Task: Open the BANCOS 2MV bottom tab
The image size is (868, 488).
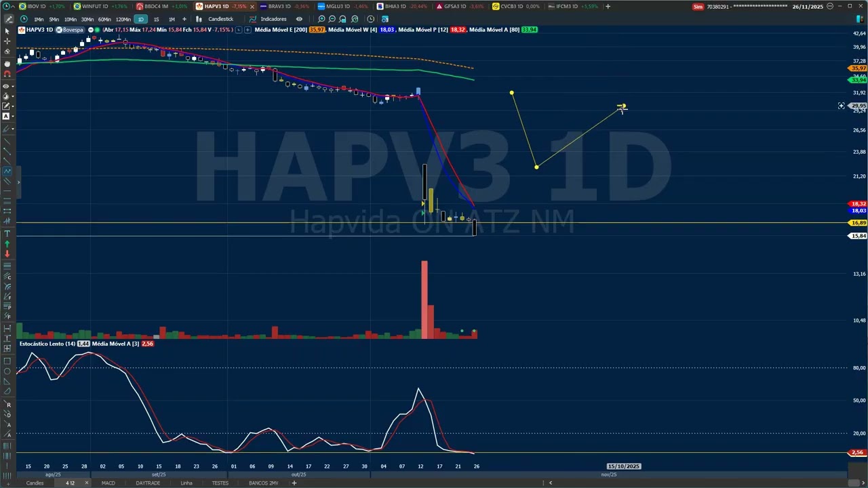Action: (263, 483)
